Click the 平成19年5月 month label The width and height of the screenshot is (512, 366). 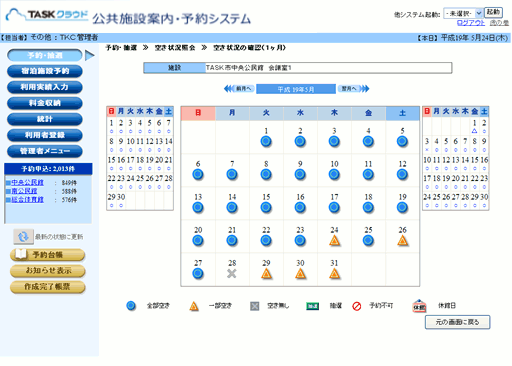click(296, 89)
